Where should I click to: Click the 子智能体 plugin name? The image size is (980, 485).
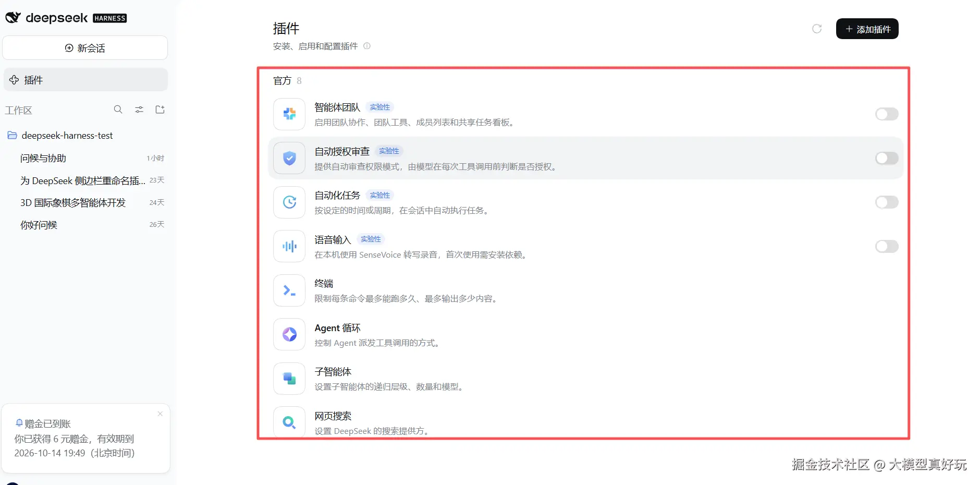click(x=333, y=372)
